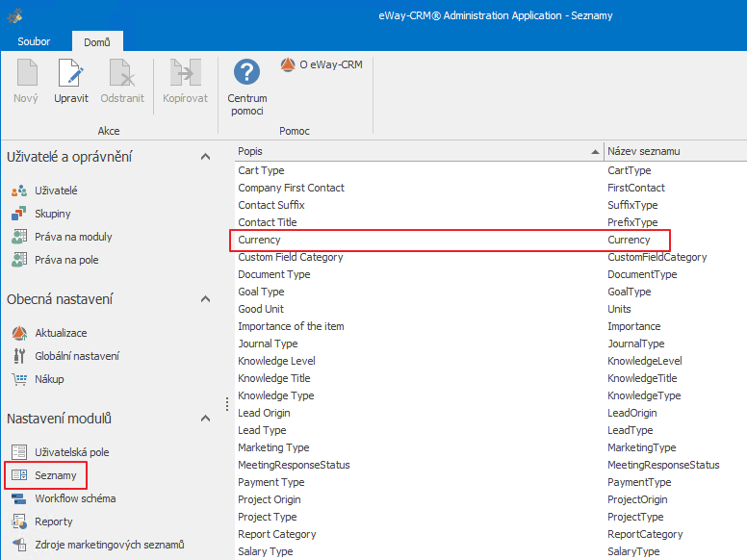Select the Contact Title row
This screenshot has height=560, width=747.
pyautogui.click(x=491, y=222)
